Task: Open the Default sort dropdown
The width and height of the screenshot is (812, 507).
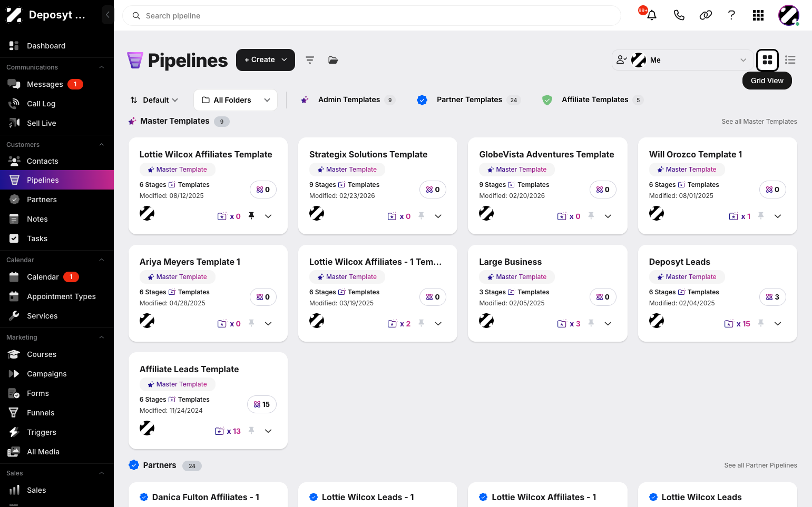Action: point(154,100)
